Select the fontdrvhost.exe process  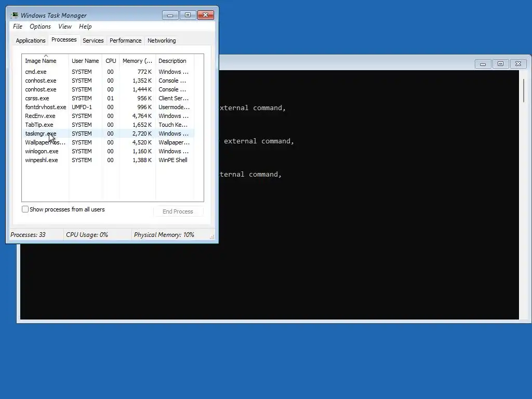coord(108,107)
